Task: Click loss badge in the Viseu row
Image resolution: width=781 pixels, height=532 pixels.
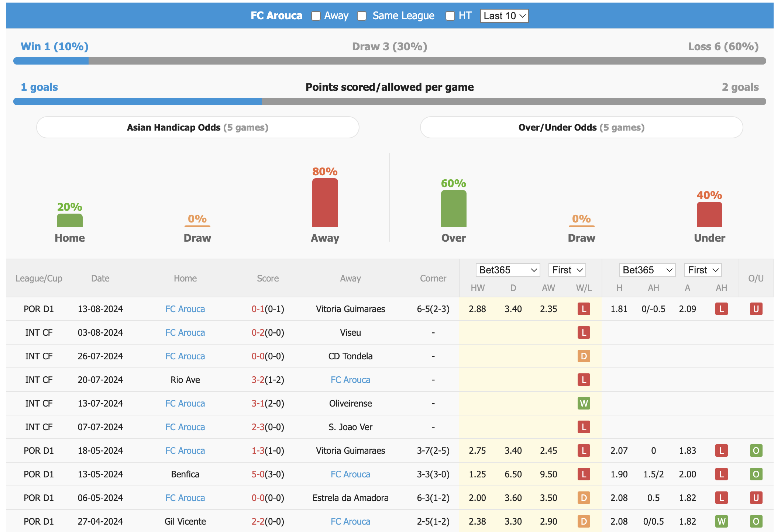Action: click(584, 332)
